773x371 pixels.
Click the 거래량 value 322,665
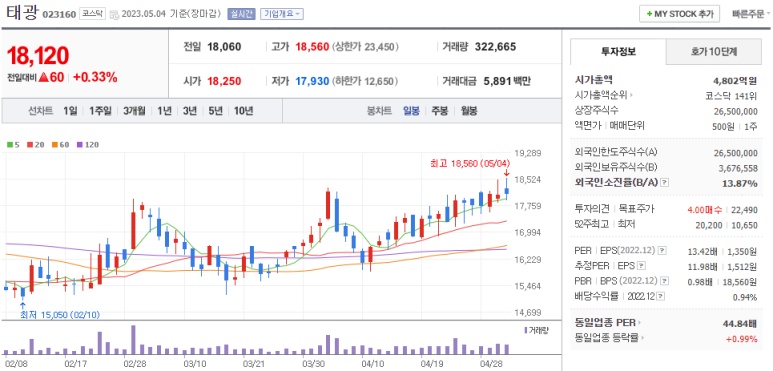(x=495, y=47)
